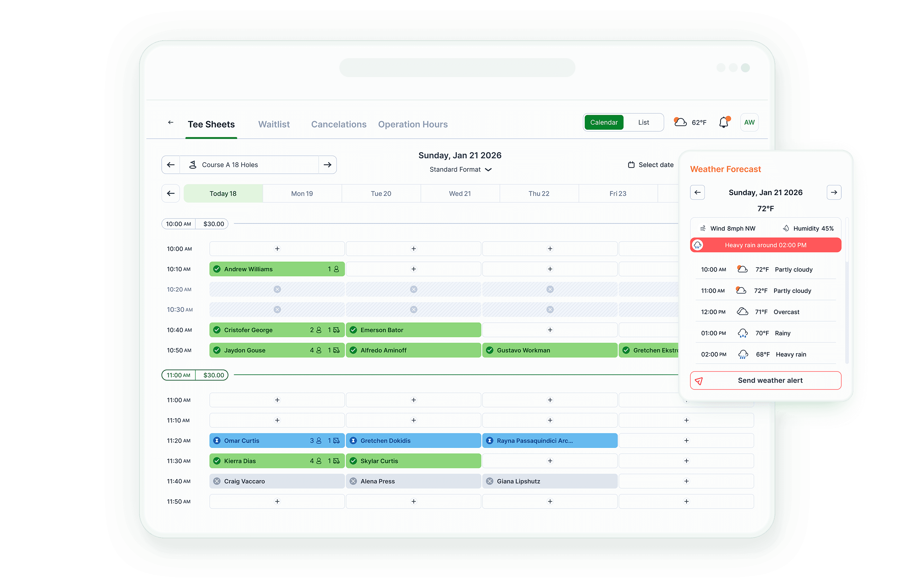Switch tee sheet view to List
The width and height of the screenshot is (914, 588).
coord(644,122)
